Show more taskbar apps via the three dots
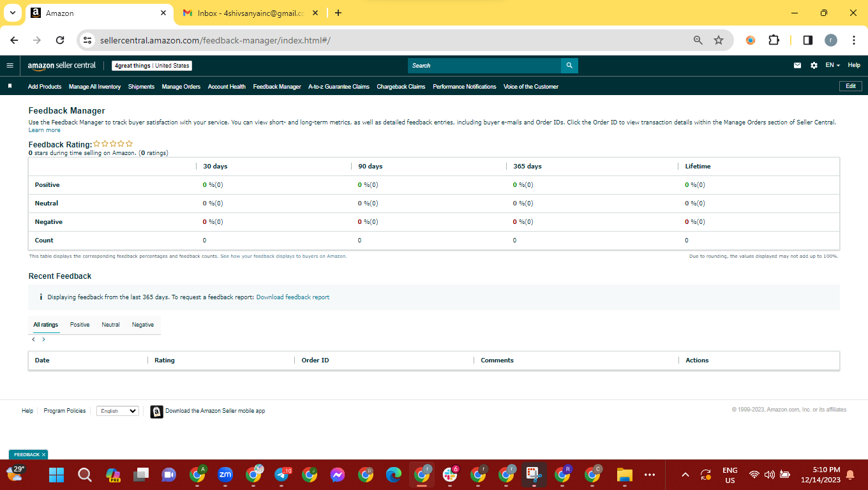This screenshot has width=868, height=490. tap(650, 474)
